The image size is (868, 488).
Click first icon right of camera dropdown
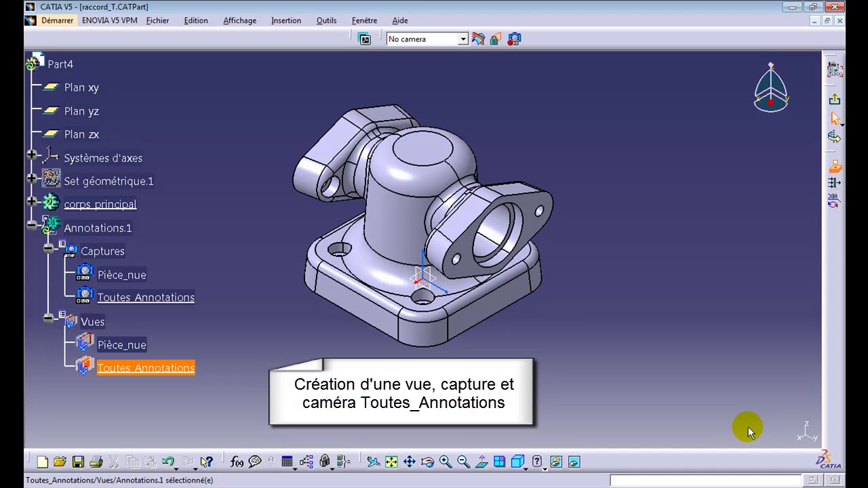(x=479, y=39)
